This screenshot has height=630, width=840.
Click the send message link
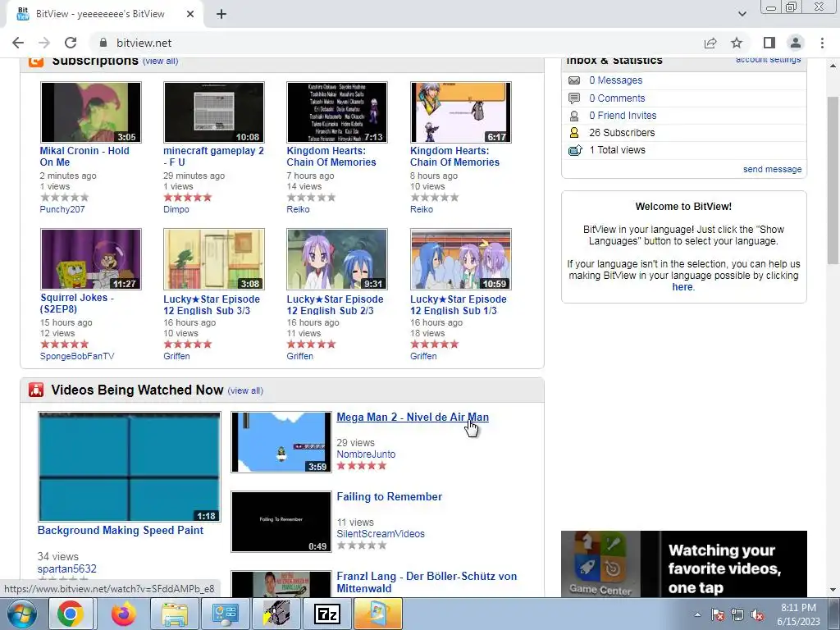pos(772,169)
